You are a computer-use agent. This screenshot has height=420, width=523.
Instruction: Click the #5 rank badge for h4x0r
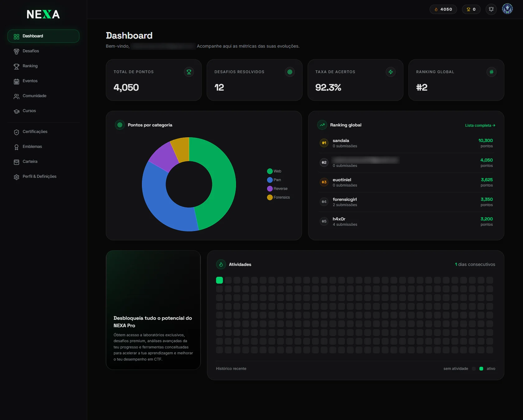324,221
